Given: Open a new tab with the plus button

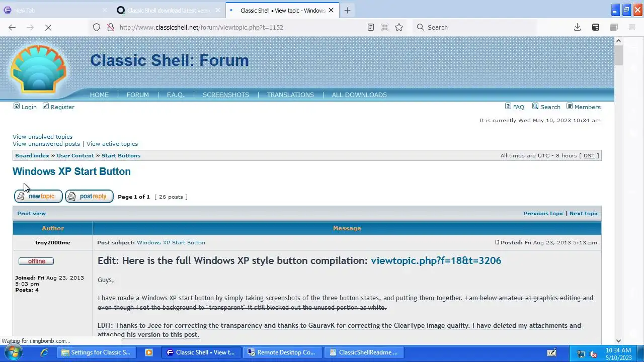Looking at the screenshot, I should (347, 10).
